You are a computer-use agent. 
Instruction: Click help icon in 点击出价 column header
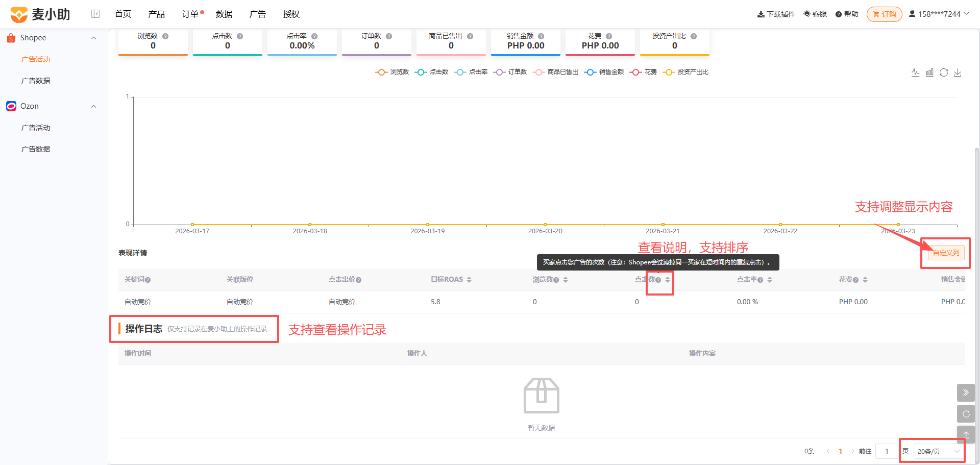(x=359, y=280)
